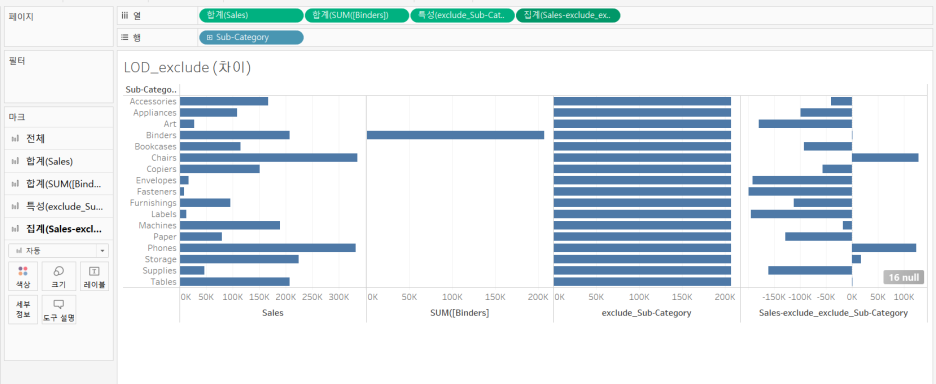
Task: Click the 합계(Sales) pill on the columns shelf
Action: [251, 15]
